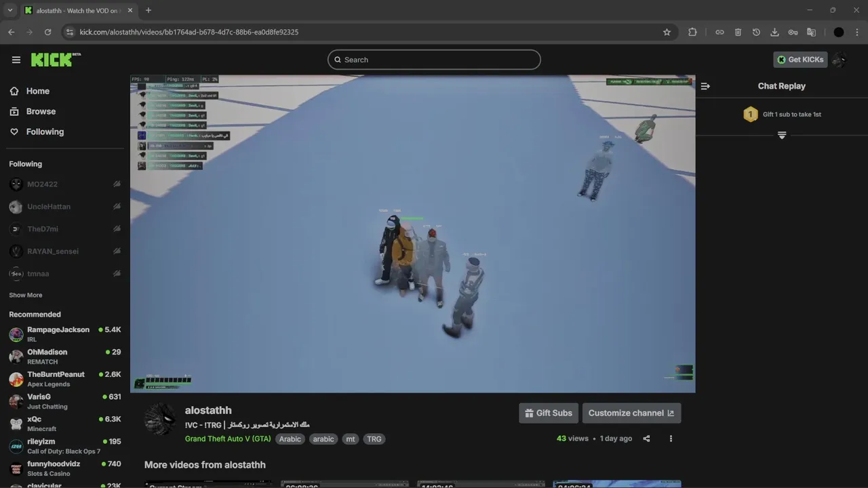
Task: Select the mt tag
Action: pyautogui.click(x=351, y=439)
